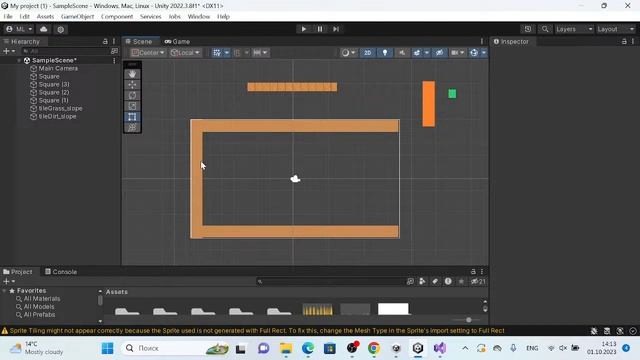Select Square (3) in Hierarchy
The image size is (640, 360).
point(54,84)
